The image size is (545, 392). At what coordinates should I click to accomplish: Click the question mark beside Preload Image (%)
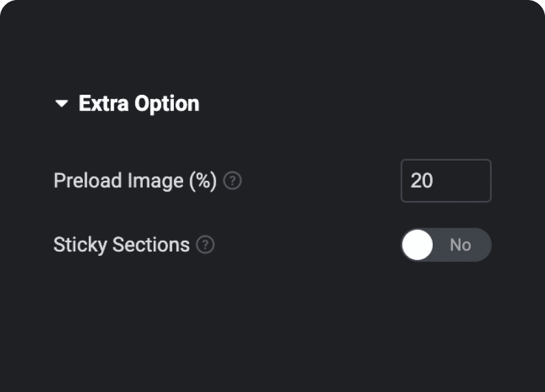(233, 180)
